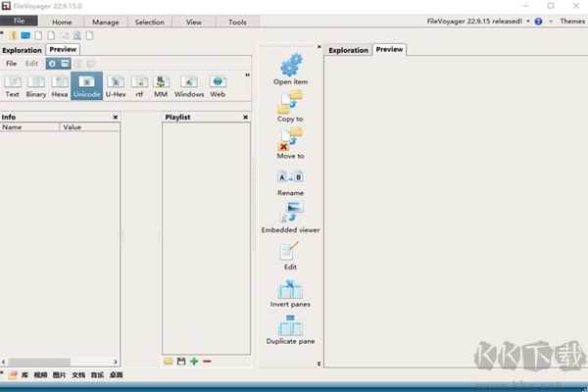Toggle the Info panel button

point(52,64)
